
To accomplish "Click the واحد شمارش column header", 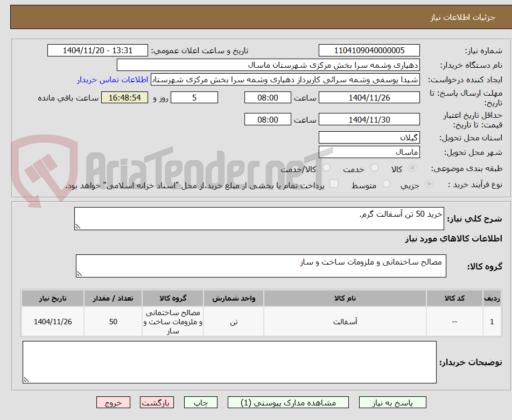I will pos(234,298).
